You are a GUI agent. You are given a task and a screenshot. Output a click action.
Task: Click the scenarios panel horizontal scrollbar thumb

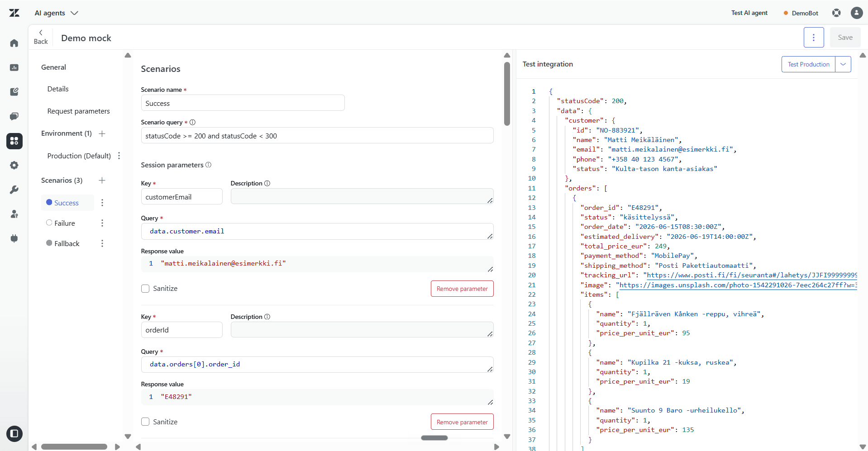point(434,438)
